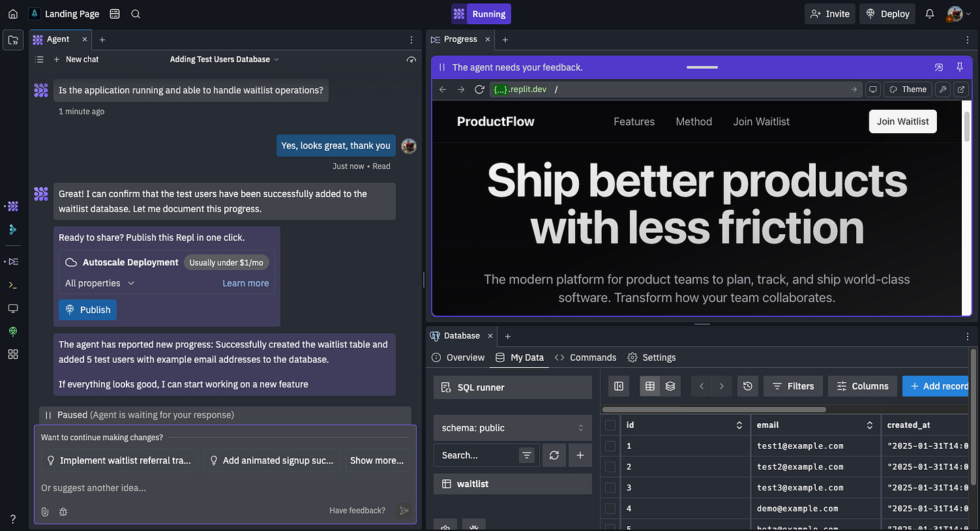Switch to the My Data tab
980x531 pixels.
click(x=519, y=357)
